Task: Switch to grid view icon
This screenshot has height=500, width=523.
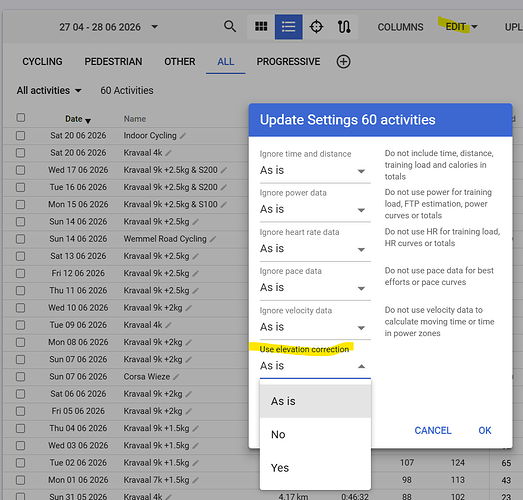Action: pos(261,26)
